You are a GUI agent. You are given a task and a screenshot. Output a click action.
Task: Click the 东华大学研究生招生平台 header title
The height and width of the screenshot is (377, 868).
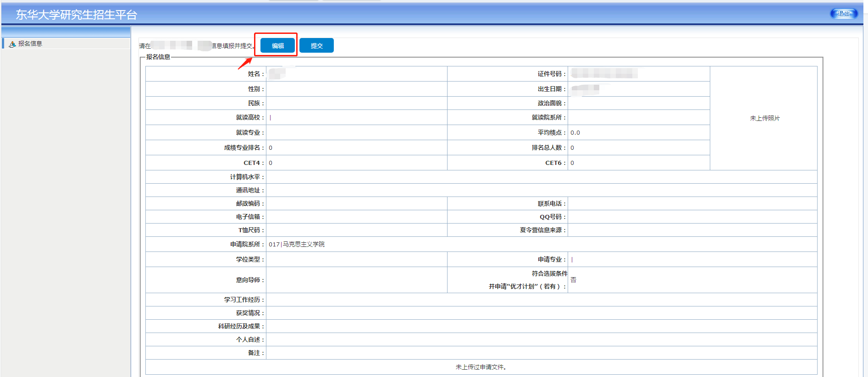tap(77, 15)
